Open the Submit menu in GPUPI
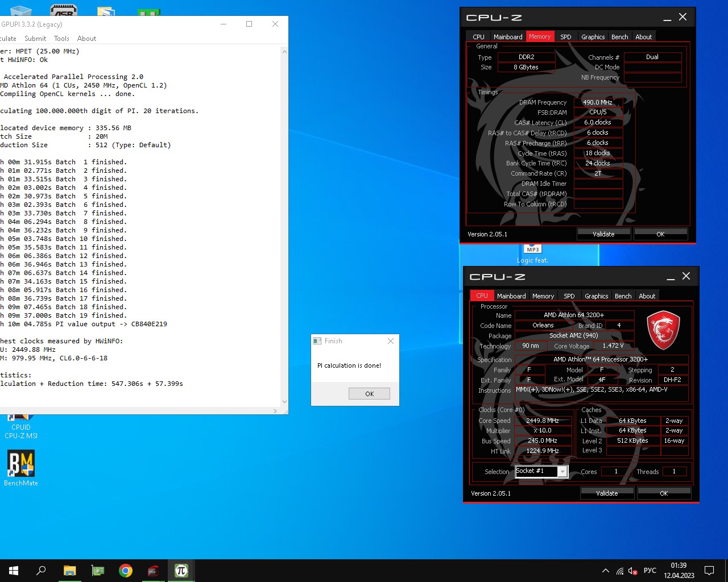This screenshot has width=728, height=582. coord(35,39)
